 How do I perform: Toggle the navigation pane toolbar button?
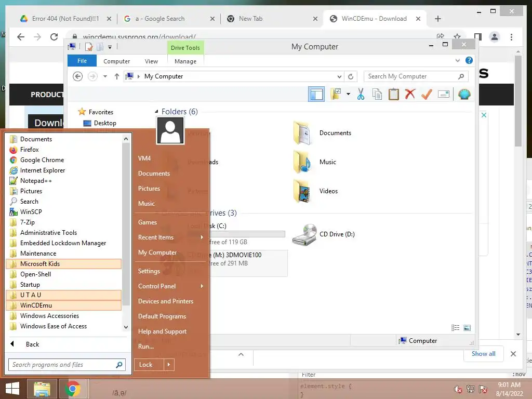316,95
